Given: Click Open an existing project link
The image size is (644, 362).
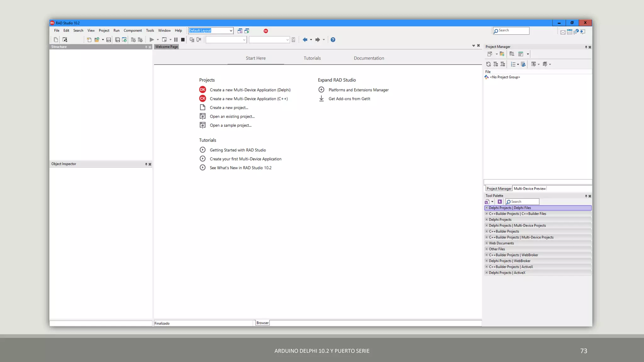Looking at the screenshot, I should click(232, 117).
